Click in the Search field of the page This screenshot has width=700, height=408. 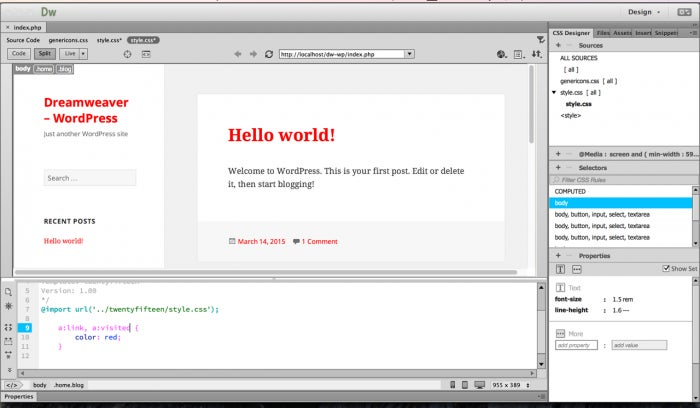[x=90, y=178]
